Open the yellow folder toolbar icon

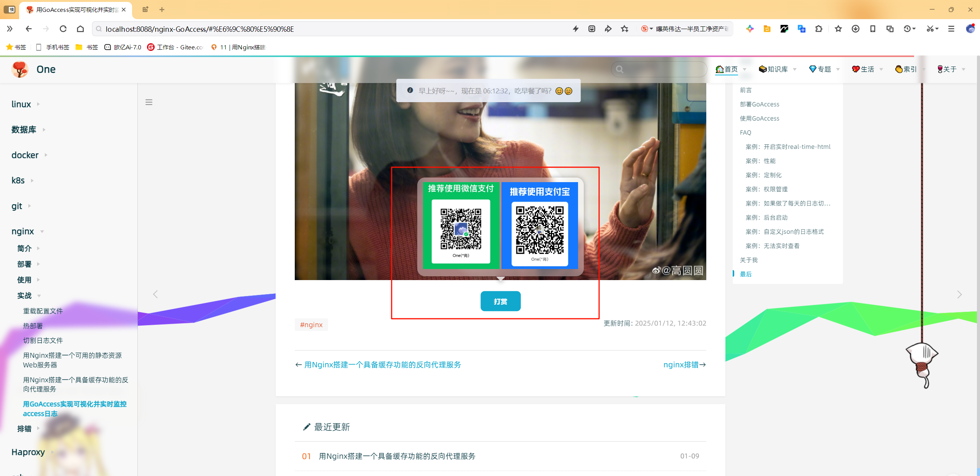tap(767, 29)
